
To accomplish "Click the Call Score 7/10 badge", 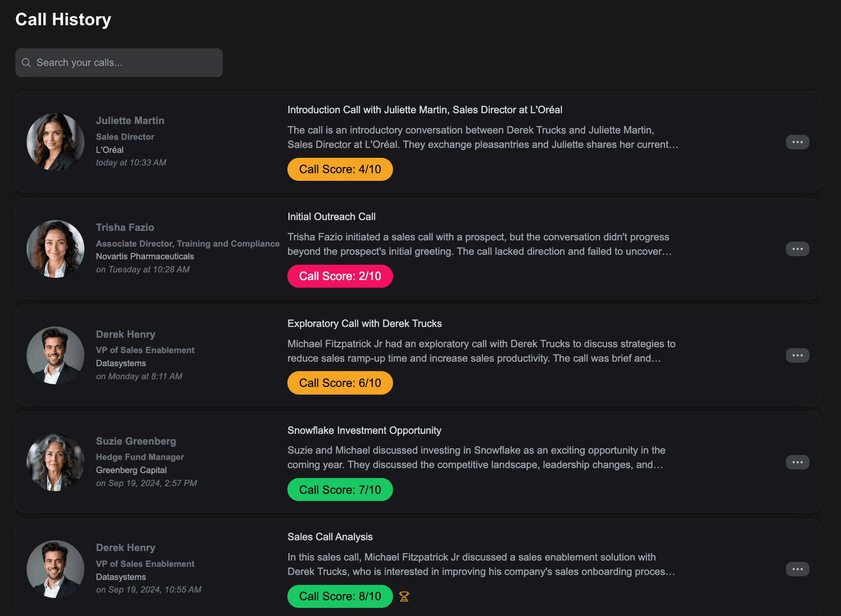I will [340, 489].
